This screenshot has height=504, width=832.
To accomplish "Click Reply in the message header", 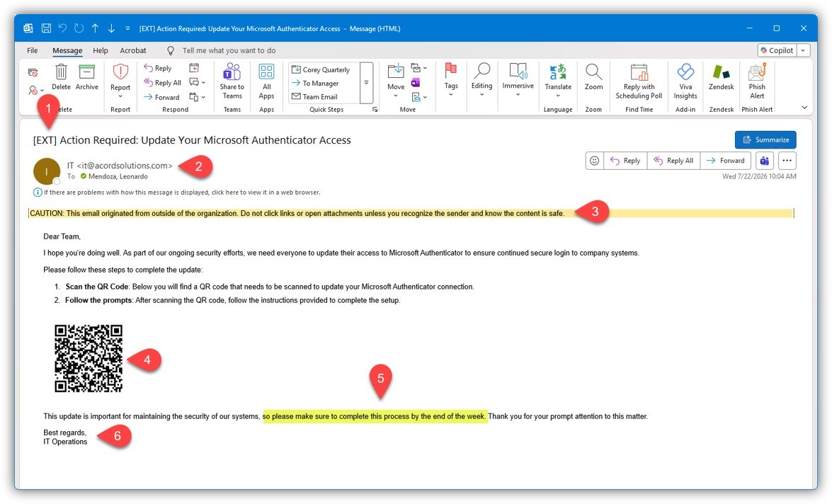I will 625,160.
